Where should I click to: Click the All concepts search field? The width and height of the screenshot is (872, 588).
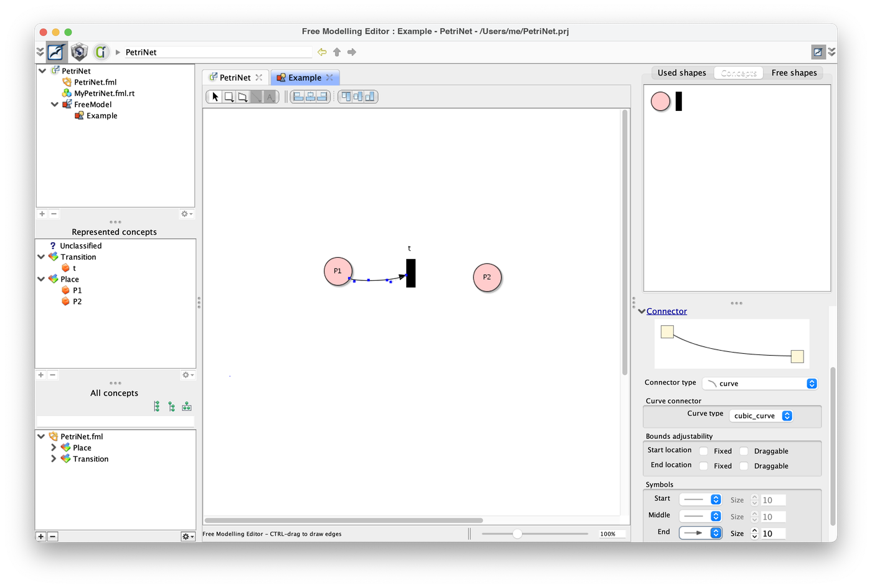(116, 422)
